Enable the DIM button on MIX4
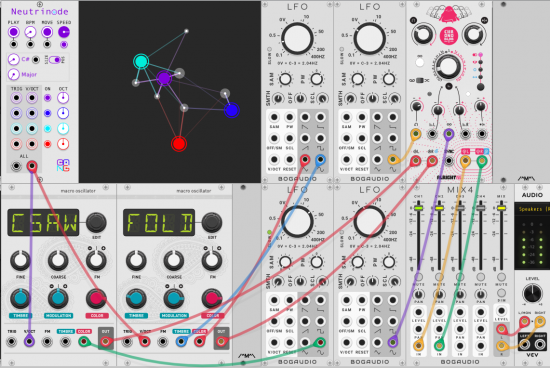The width and height of the screenshot is (550, 368). click(502, 293)
